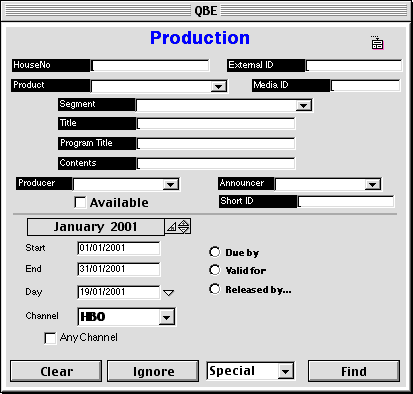Focus the Contents text field
This screenshot has width=413, height=394.
(216, 163)
